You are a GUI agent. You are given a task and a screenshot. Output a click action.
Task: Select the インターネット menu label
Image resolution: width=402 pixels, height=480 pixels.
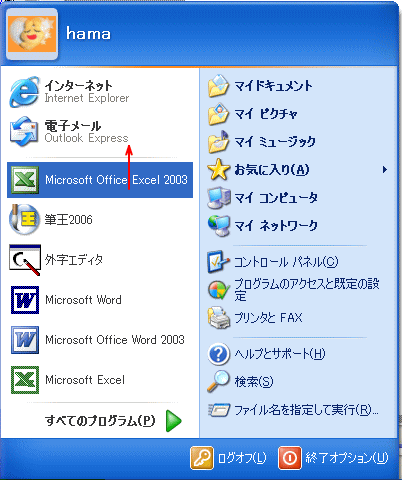tap(79, 85)
